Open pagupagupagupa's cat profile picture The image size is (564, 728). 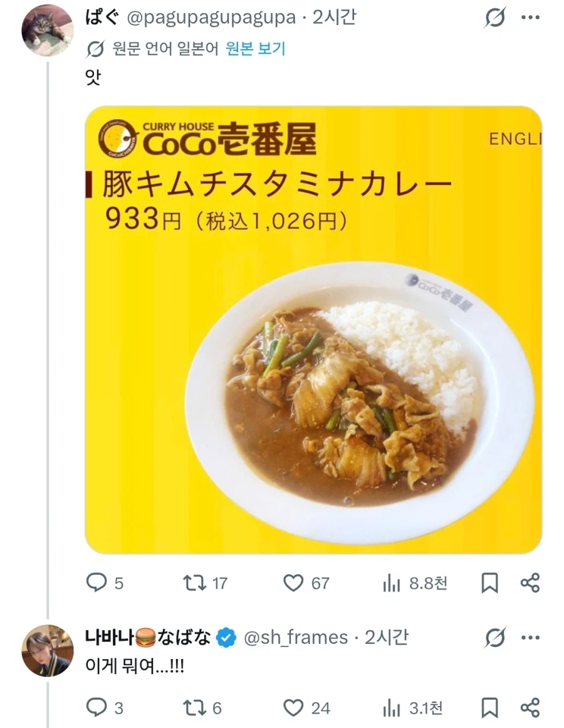pyautogui.click(x=47, y=30)
